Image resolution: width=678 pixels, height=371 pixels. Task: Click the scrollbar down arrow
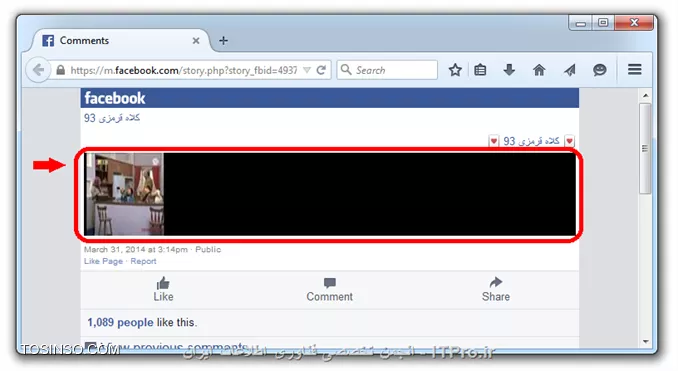tap(645, 342)
